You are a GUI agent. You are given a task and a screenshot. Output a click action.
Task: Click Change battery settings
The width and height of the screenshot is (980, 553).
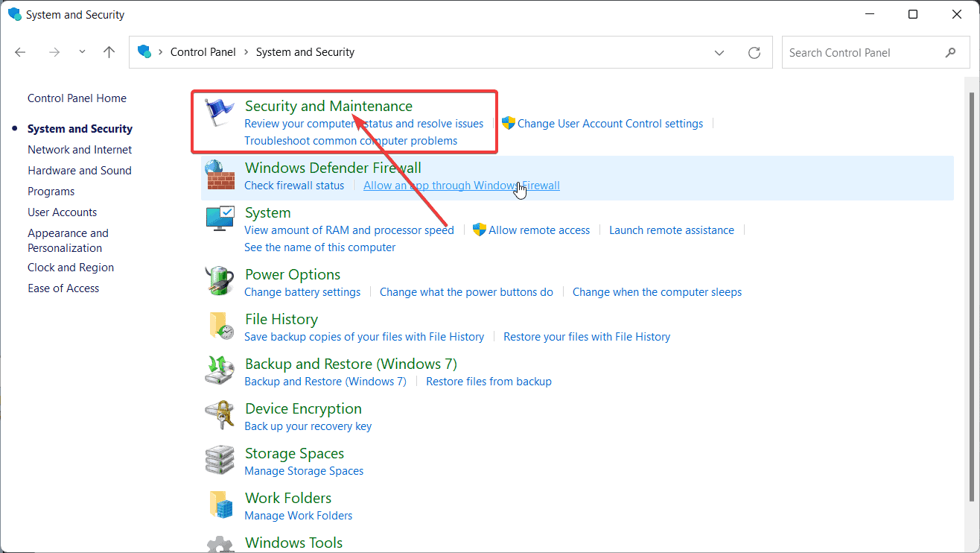(x=302, y=292)
